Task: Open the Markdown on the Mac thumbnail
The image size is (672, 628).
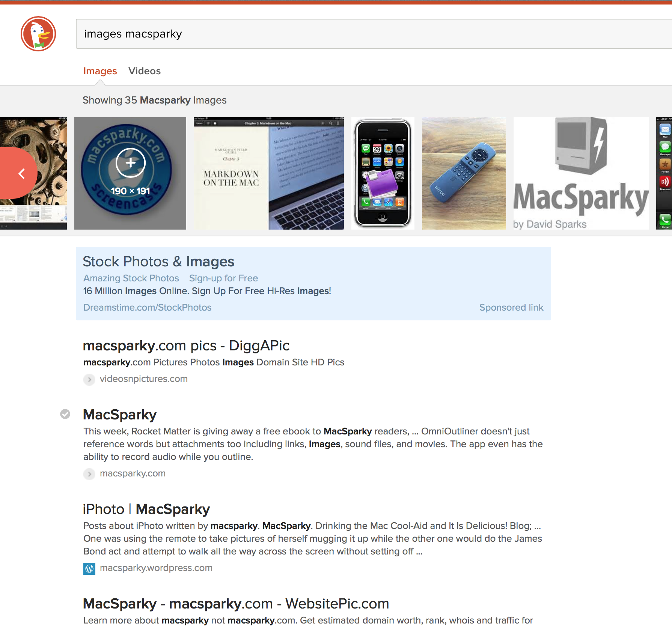Action: pos(269,173)
